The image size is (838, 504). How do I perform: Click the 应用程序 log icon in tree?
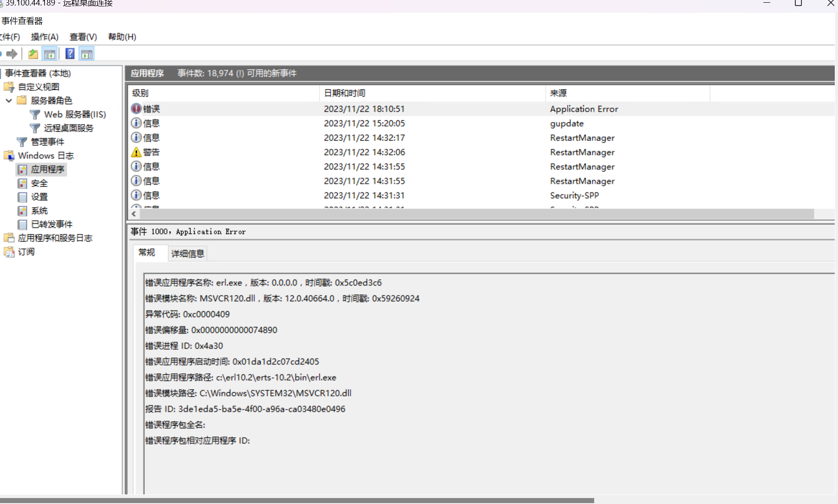[x=22, y=169]
